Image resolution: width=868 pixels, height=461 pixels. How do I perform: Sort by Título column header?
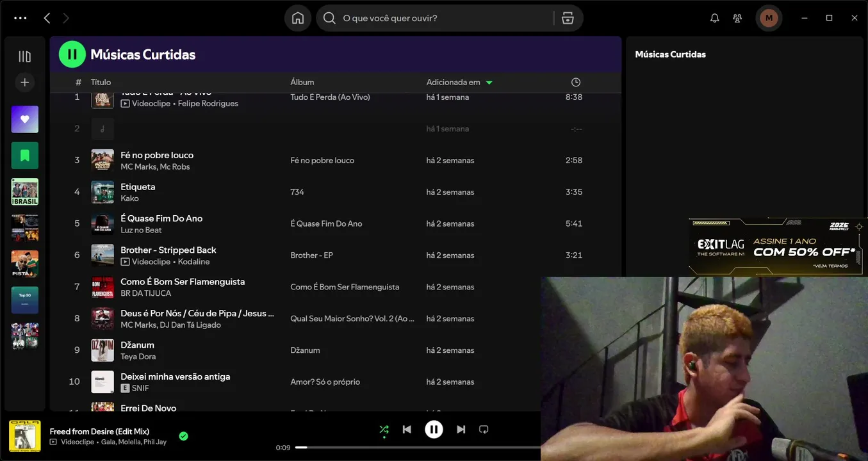click(x=101, y=82)
